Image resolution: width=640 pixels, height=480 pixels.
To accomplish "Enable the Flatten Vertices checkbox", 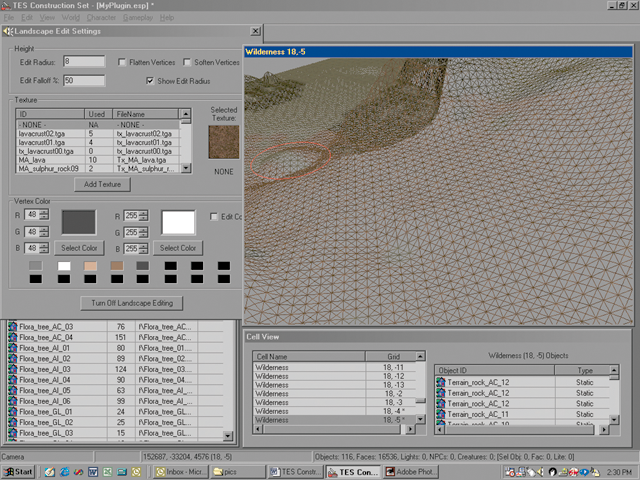I will click(x=121, y=62).
